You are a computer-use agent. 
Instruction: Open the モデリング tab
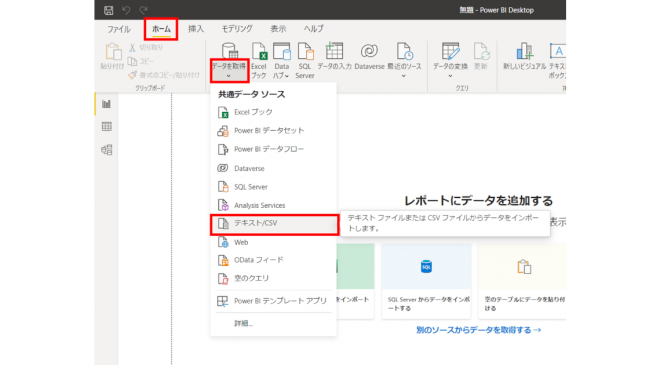[237, 29]
